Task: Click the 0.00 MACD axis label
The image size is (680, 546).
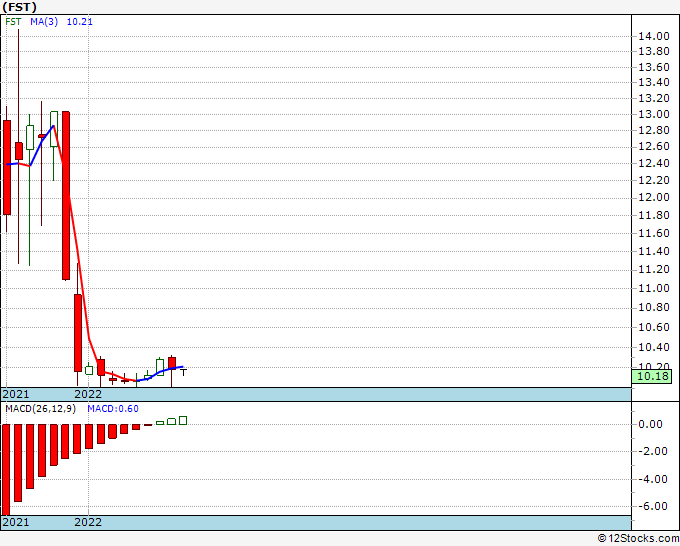Action: coord(653,425)
